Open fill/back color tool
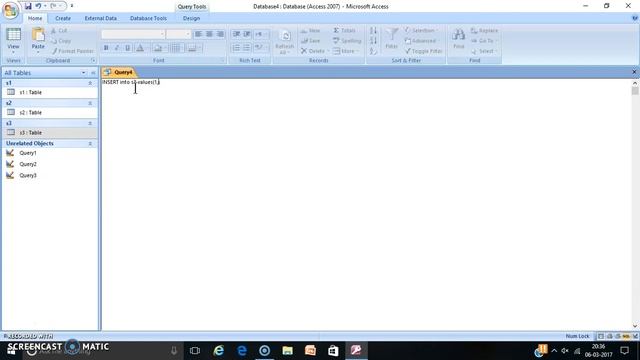The height and width of the screenshot is (360, 640). click(158, 48)
